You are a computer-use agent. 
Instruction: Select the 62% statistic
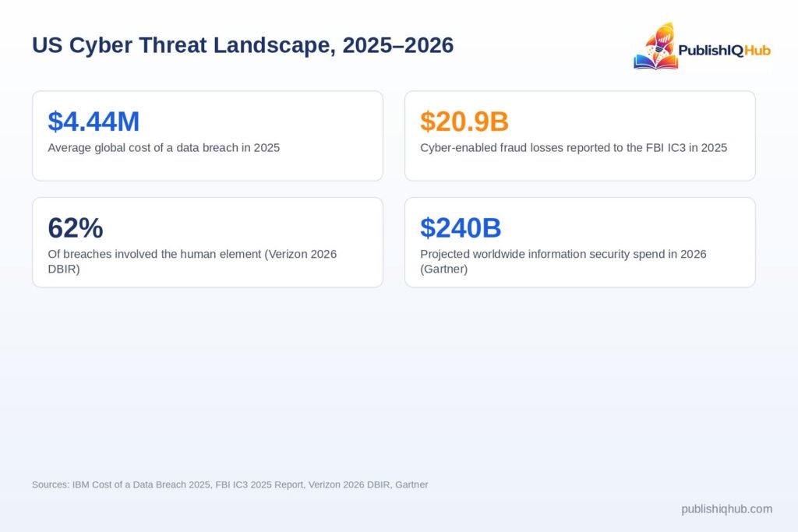76,227
